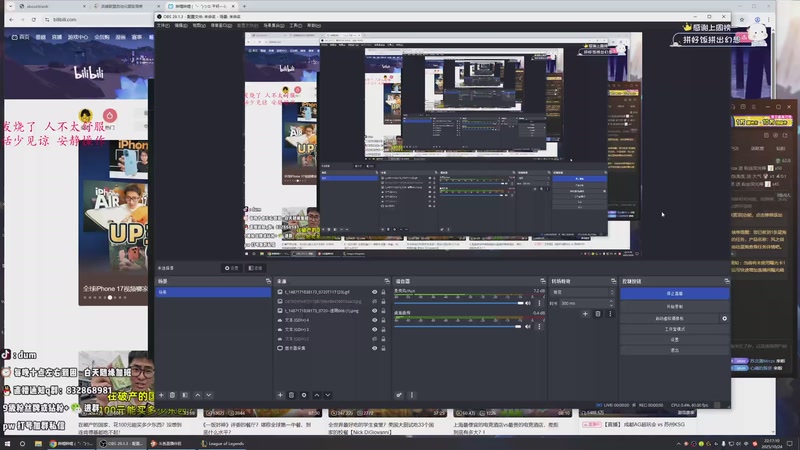Click add source plus icon in Sources panel
The height and width of the screenshot is (450, 800).
point(280,395)
